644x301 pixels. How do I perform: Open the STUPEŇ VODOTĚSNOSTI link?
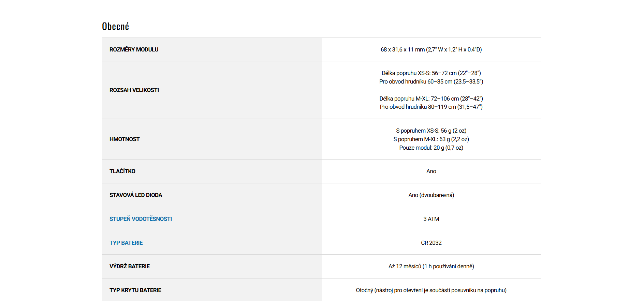coord(141,219)
